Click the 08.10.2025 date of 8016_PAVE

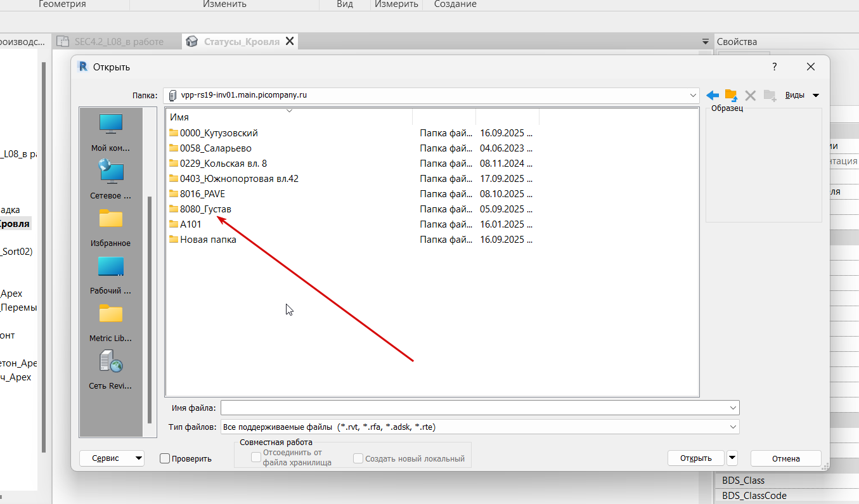point(506,194)
